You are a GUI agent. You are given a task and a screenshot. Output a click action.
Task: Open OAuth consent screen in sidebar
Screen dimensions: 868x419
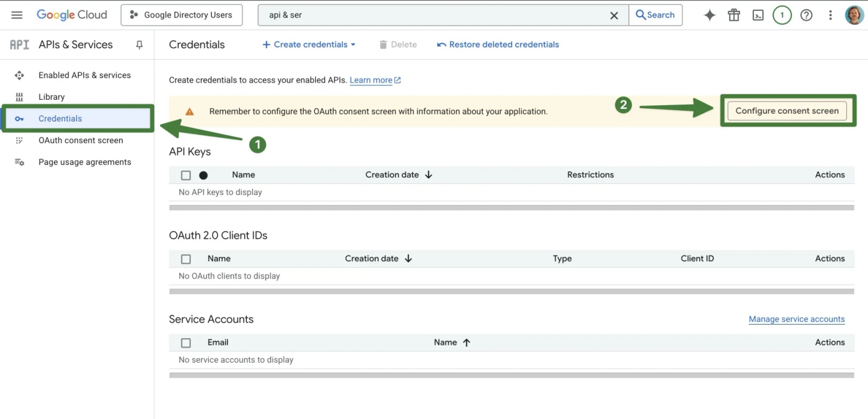click(x=81, y=140)
